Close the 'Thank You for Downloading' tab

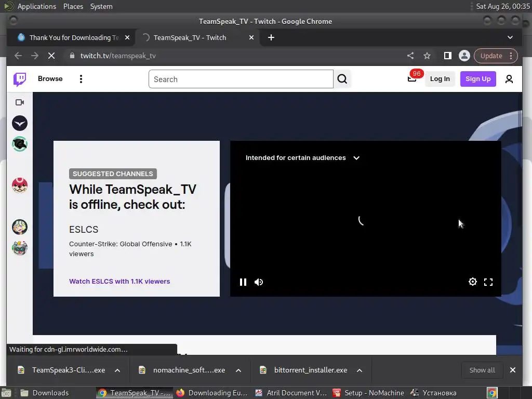point(127,37)
